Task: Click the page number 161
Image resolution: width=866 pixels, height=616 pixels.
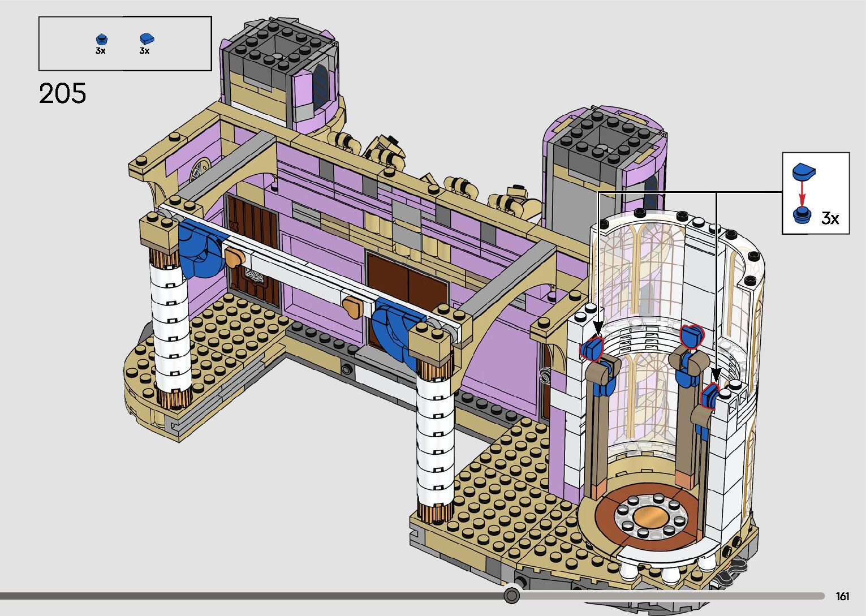Action: [x=842, y=596]
